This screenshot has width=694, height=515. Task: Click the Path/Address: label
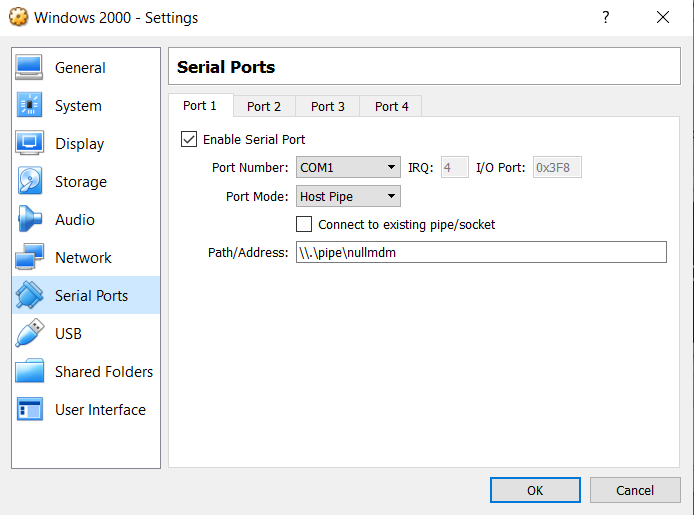[248, 253]
